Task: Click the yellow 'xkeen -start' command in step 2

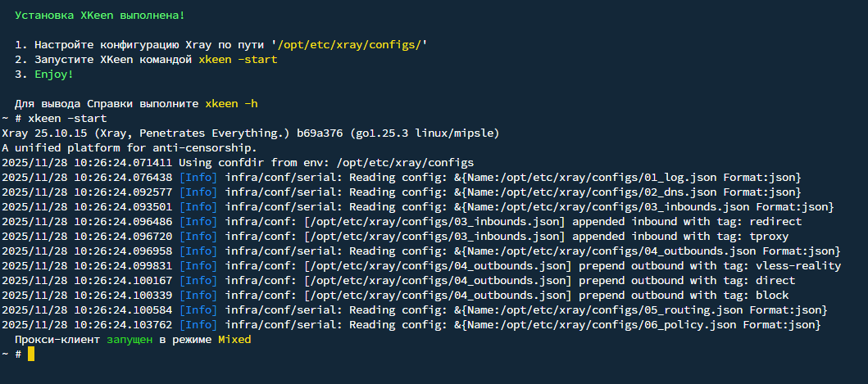Action: tap(238, 59)
